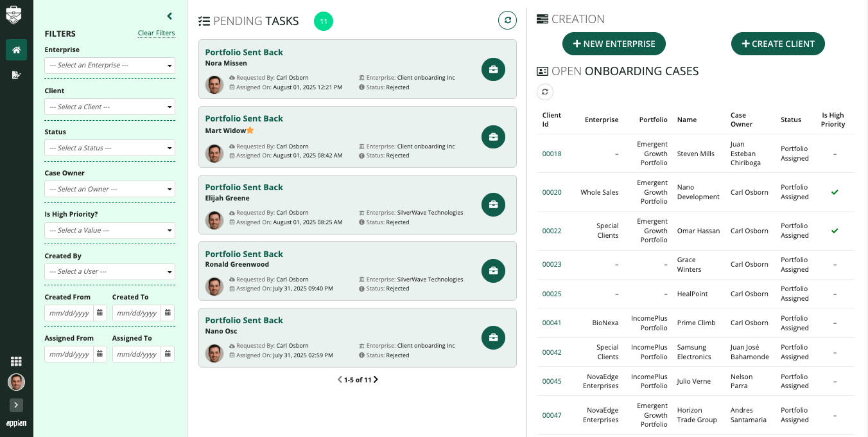The width and height of the screenshot is (868, 437).
Task: Click the Clear Filters link
Action: 156,33
